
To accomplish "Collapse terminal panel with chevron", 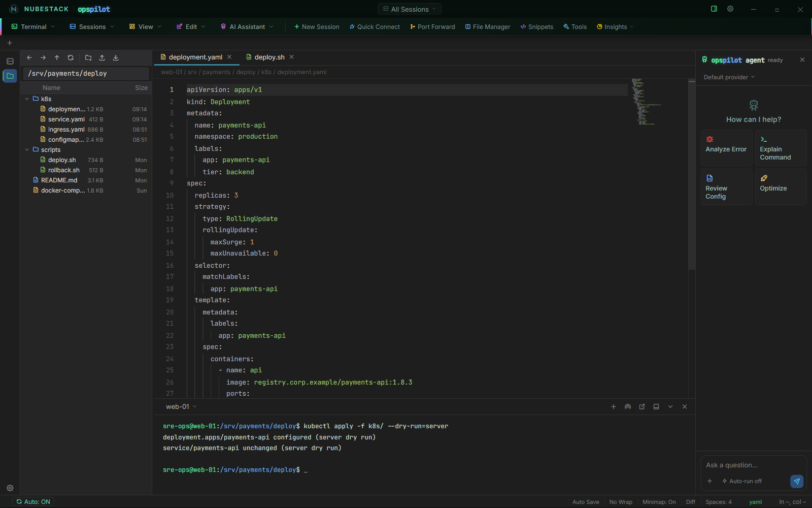I will [x=670, y=407].
